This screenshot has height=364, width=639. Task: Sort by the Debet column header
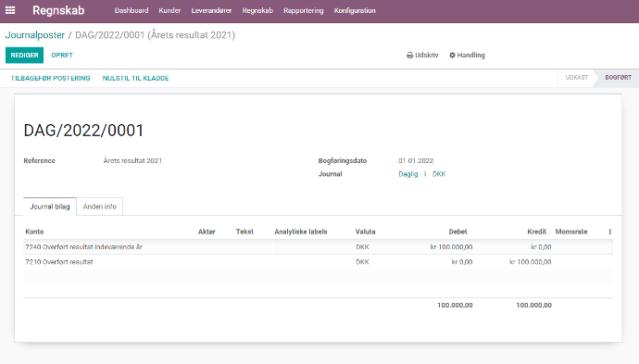(457, 232)
